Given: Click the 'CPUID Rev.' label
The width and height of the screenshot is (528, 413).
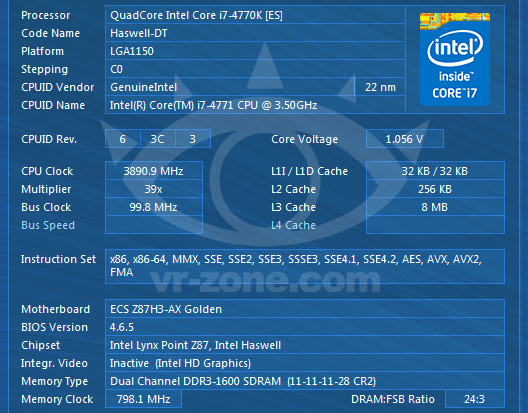Looking at the screenshot, I should (x=49, y=139).
